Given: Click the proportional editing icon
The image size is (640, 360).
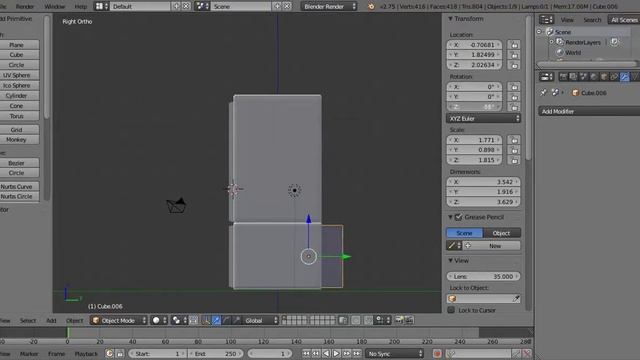Looking at the screenshot, I should [356, 320].
